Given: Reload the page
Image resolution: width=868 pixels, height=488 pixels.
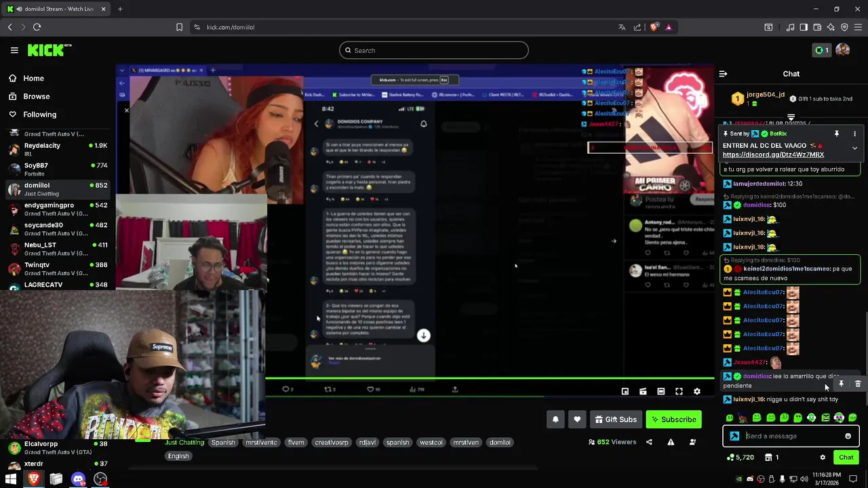Looking at the screenshot, I should tap(37, 27).
